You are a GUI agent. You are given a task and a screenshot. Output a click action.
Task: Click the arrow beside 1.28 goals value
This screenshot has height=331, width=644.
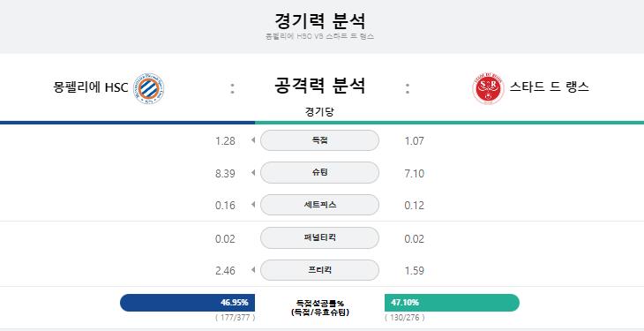point(253,140)
